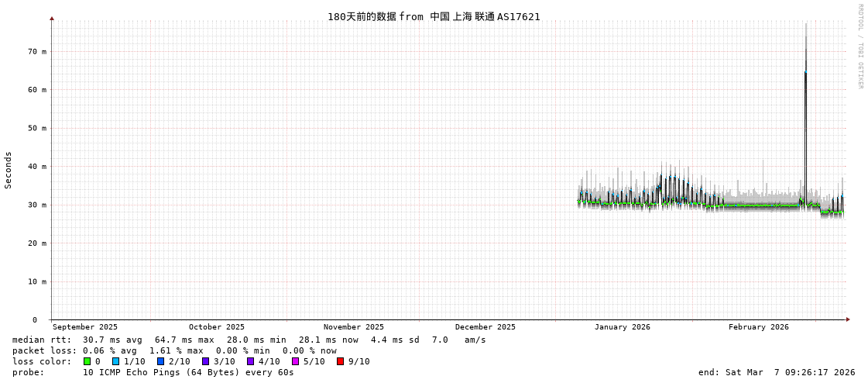Click the February 2026 x-axis label
The image size is (868, 383).
point(758,327)
